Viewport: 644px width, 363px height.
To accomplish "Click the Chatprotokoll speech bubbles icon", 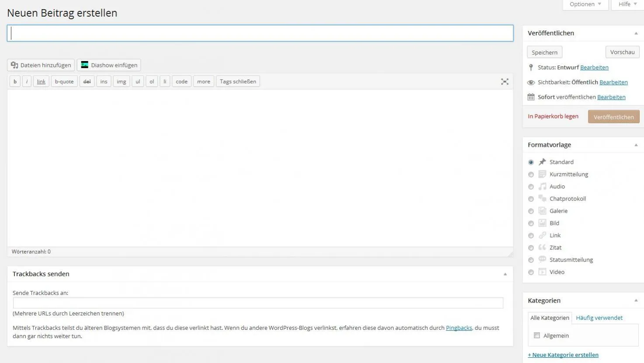I will [x=542, y=198].
